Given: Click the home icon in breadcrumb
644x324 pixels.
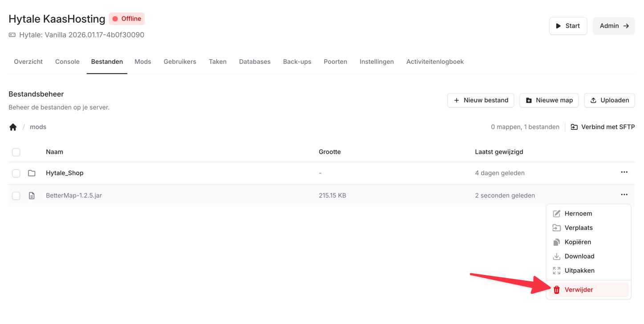Looking at the screenshot, I should [13, 127].
